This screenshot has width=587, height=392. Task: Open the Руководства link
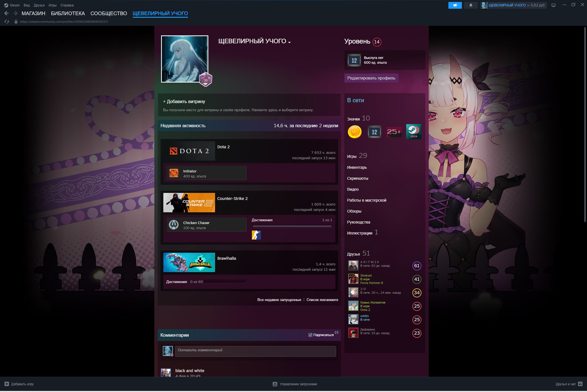click(x=358, y=222)
